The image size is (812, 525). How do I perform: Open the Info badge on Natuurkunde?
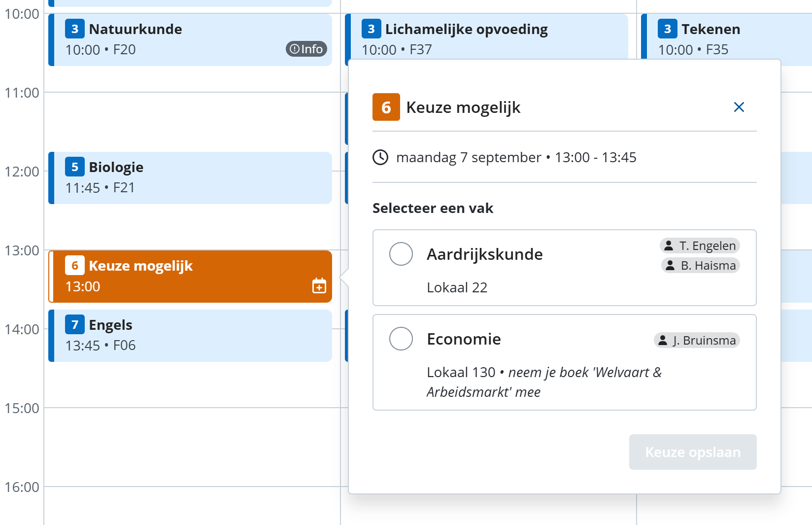(306, 49)
